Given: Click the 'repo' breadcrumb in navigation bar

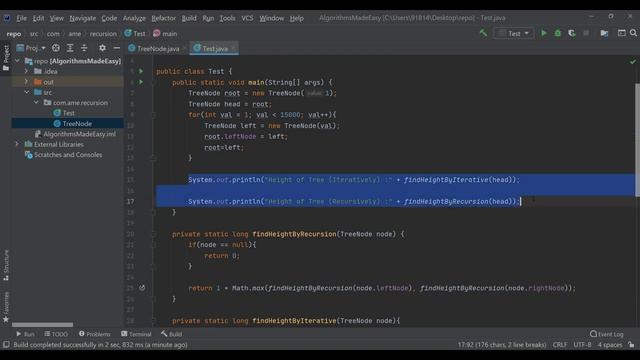Looking at the screenshot, I should 13,33.
